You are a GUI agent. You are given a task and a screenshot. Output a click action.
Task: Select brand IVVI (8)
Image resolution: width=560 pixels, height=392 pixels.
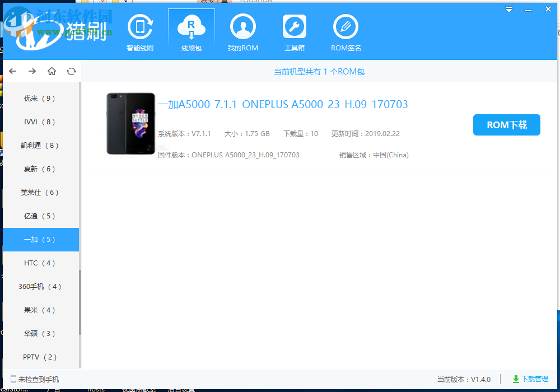tap(41, 122)
